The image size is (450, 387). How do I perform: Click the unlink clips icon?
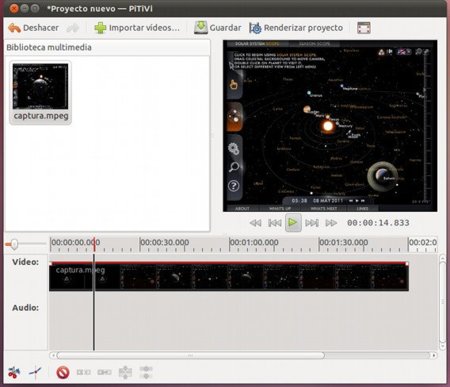coord(84,372)
